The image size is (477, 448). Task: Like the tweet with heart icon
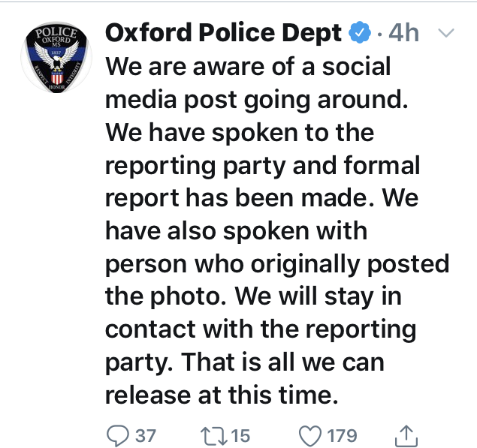click(x=309, y=434)
